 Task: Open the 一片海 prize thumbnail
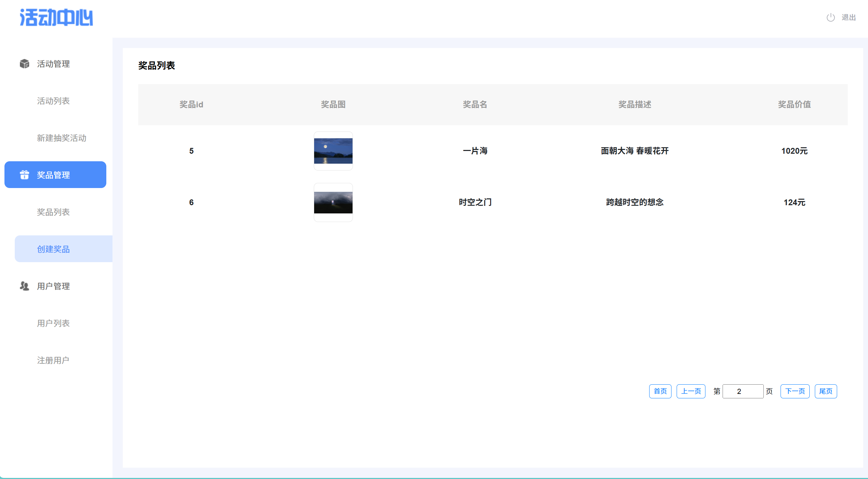point(333,151)
